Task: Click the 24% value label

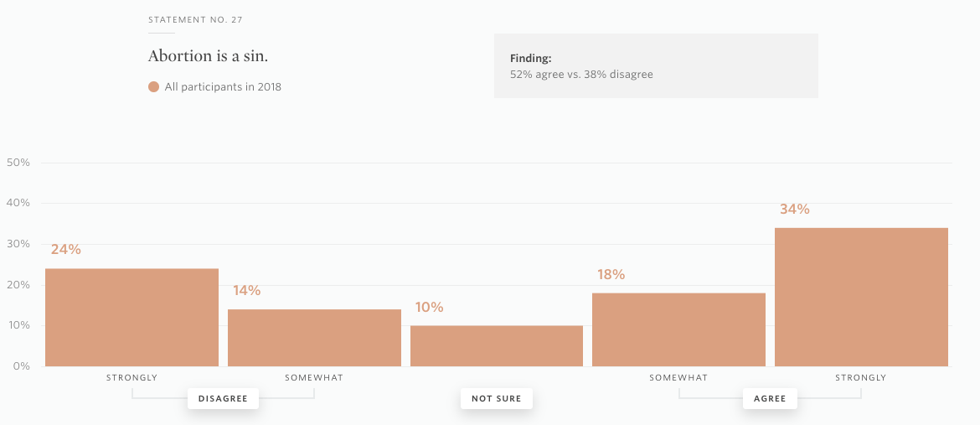Action: click(65, 249)
